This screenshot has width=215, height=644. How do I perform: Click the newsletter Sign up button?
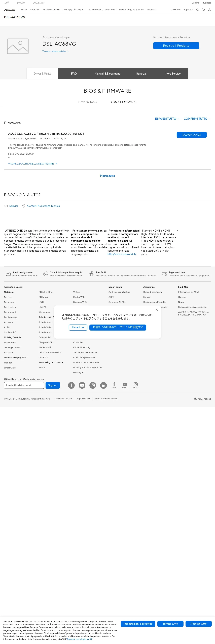tap(53, 385)
